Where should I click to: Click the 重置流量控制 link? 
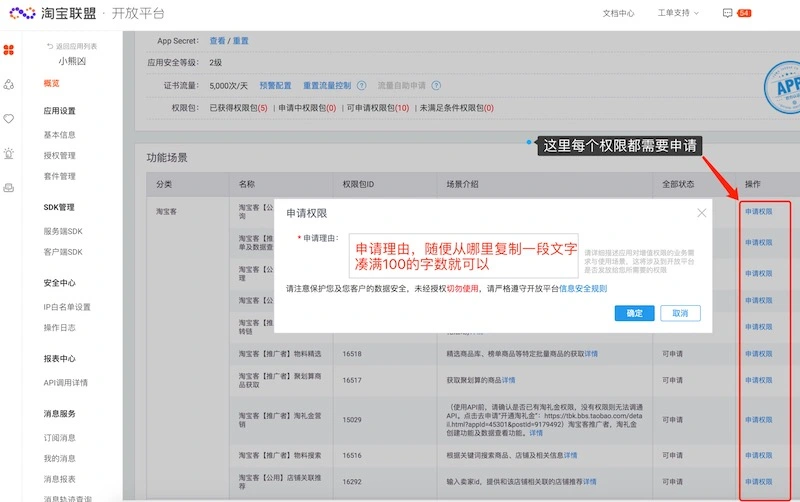(327, 85)
